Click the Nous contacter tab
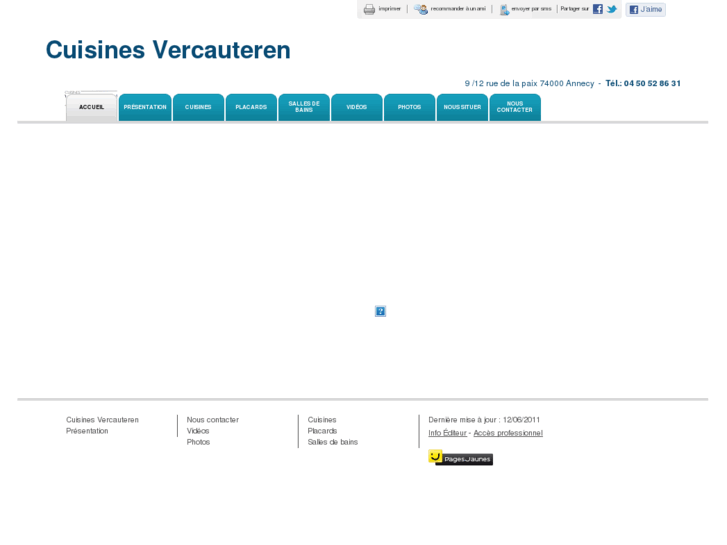Viewport: 727px width, 545px height. pyautogui.click(x=515, y=107)
